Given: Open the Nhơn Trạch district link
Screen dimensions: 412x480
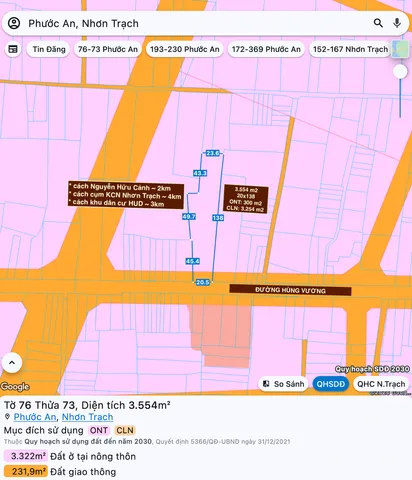Looking at the screenshot, I should point(87,417).
